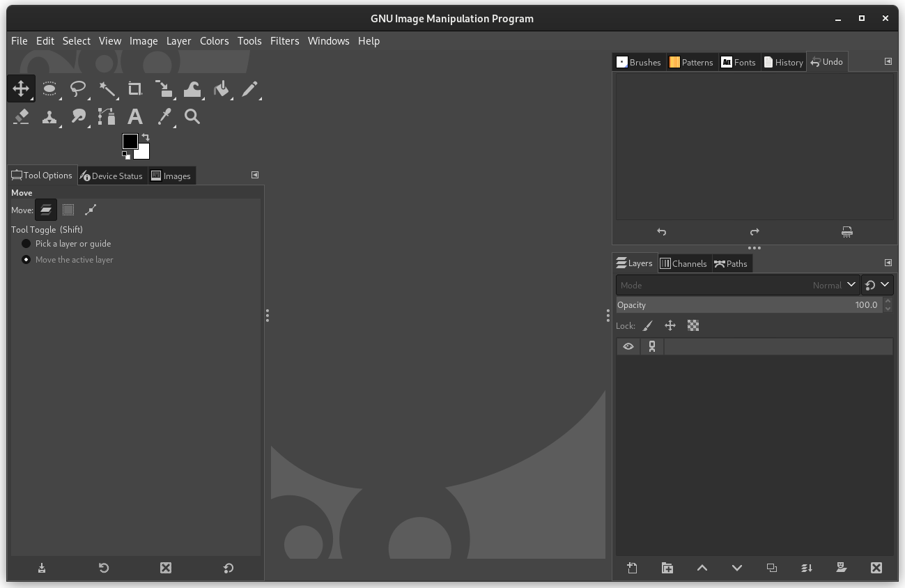Adjust the layer Opacity slider
The height and width of the screenshot is (588, 905).
pos(749,305)
